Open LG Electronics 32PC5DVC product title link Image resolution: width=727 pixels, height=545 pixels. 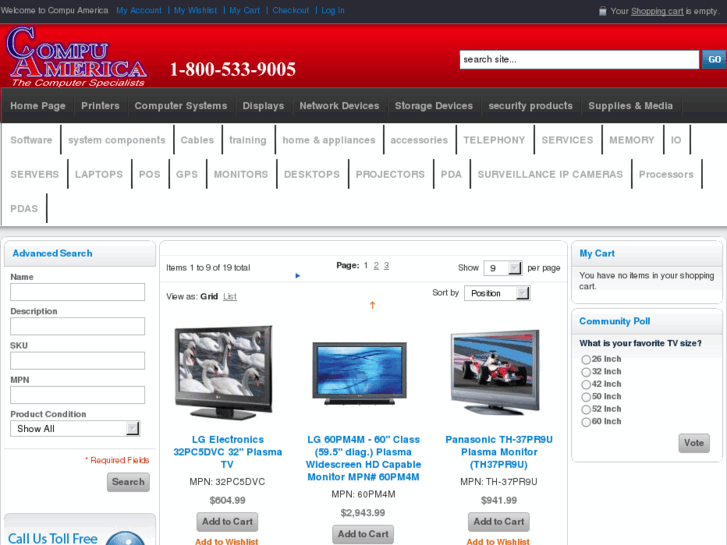[x=227, y=452]
